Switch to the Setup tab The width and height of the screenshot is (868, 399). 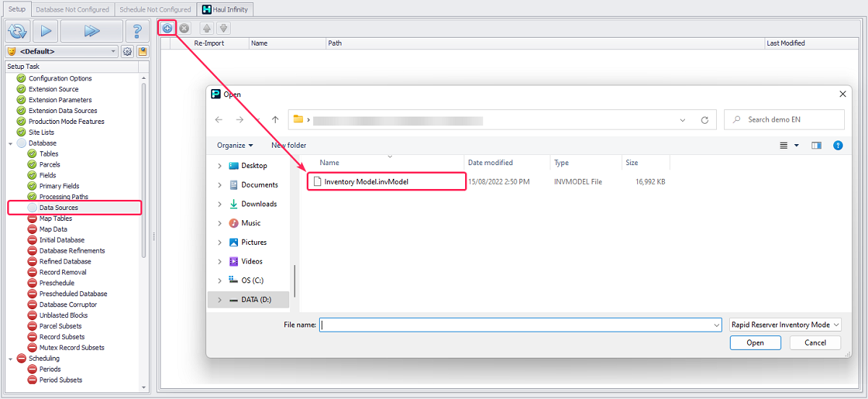[x=17, y=9]
